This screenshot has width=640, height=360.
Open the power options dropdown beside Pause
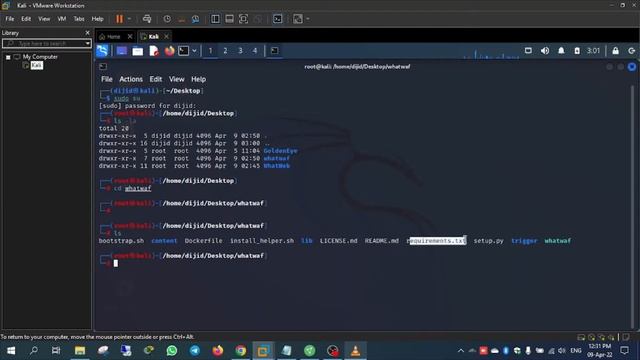[x=129, y=19]
